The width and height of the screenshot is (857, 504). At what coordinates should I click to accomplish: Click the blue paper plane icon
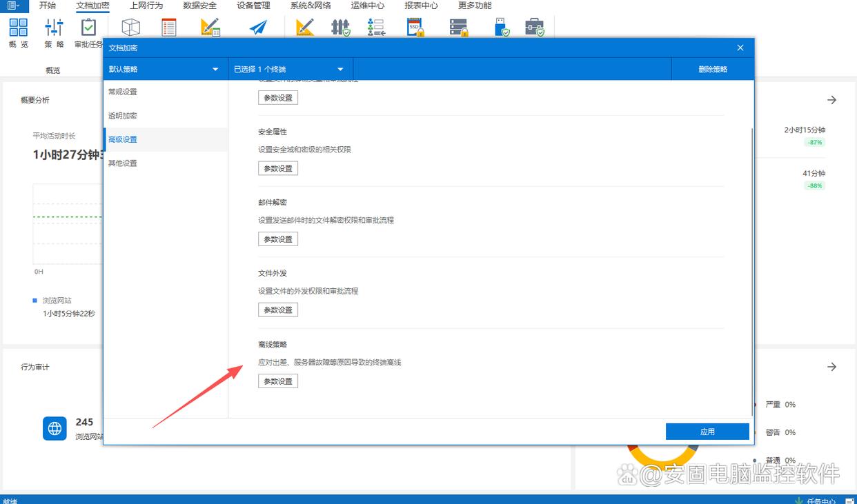pyautogui.click(x=257, y=28)
